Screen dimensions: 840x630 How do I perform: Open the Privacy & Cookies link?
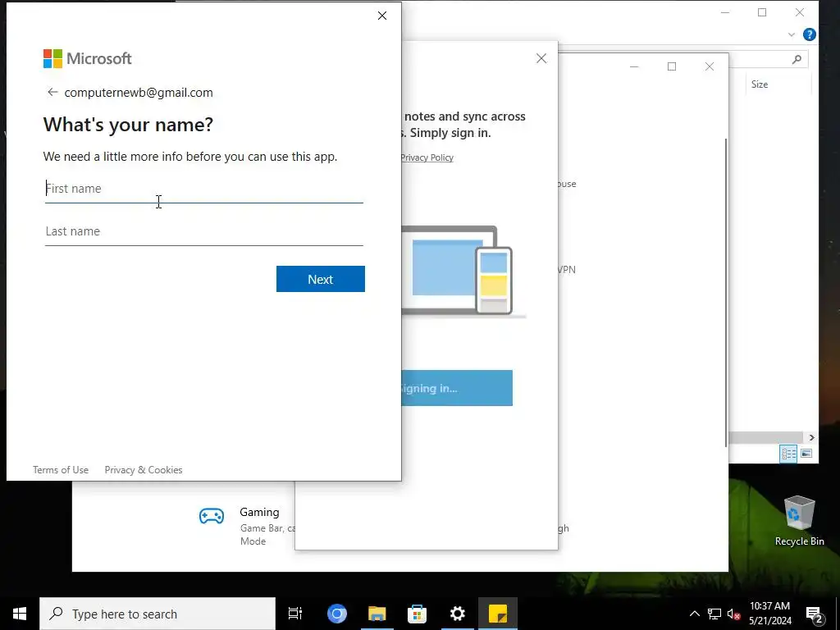coord(143,470)
